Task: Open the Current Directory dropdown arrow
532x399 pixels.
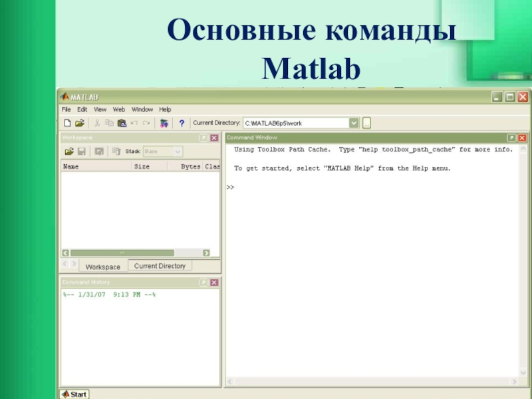Action: [x=354, y=123]
